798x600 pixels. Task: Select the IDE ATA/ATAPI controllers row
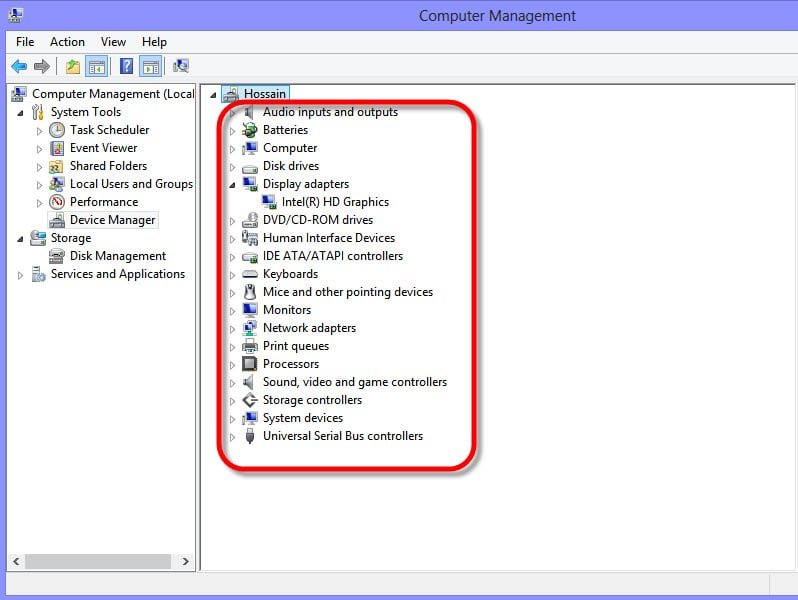[x=333, y=256]
